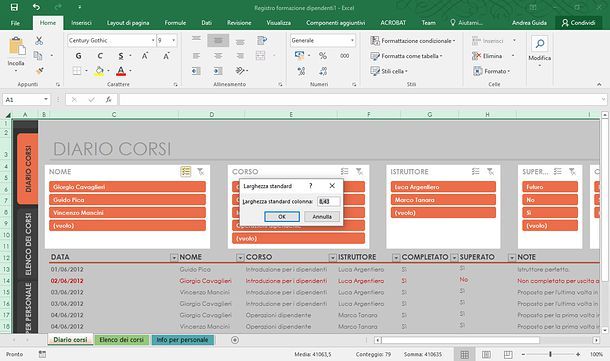Click the Elimina cells button
This screenshot has height=361, width=610.
coord(487,56)
